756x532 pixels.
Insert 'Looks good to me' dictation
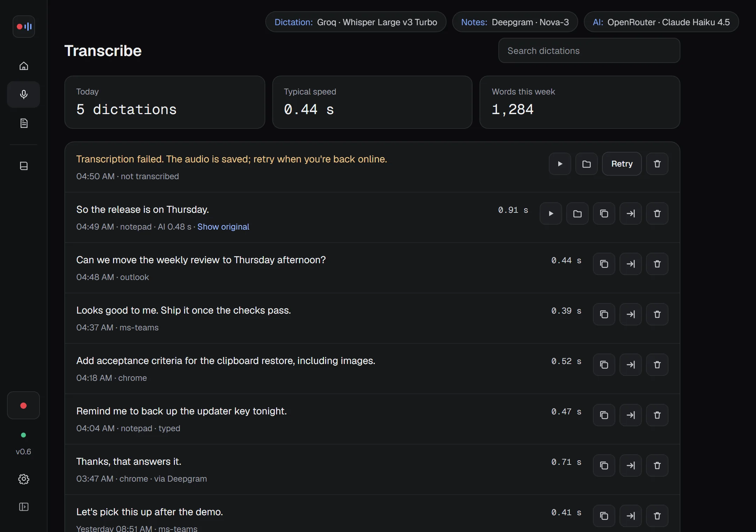(631, 314)
